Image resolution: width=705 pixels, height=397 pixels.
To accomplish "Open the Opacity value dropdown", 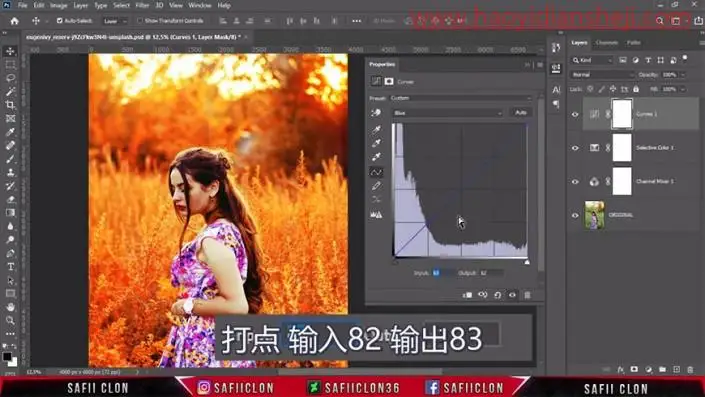I will pyautogui.click(x=683, y=75).
